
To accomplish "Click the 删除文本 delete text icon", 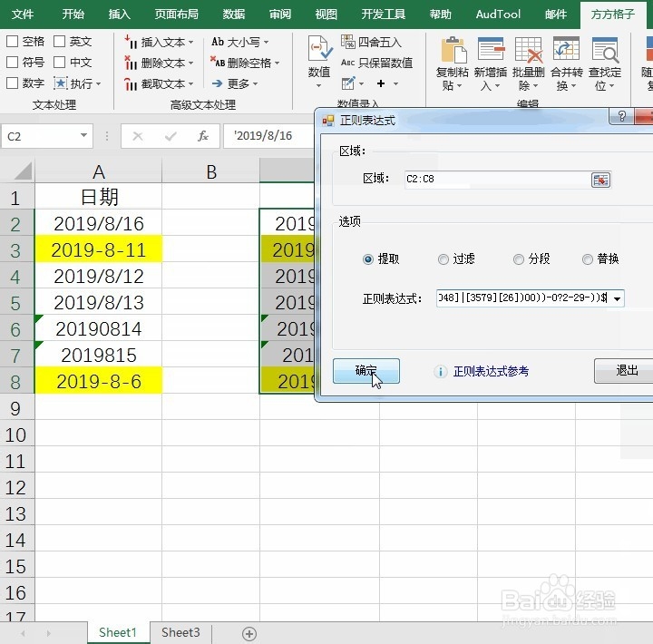I will pos(131,63).
